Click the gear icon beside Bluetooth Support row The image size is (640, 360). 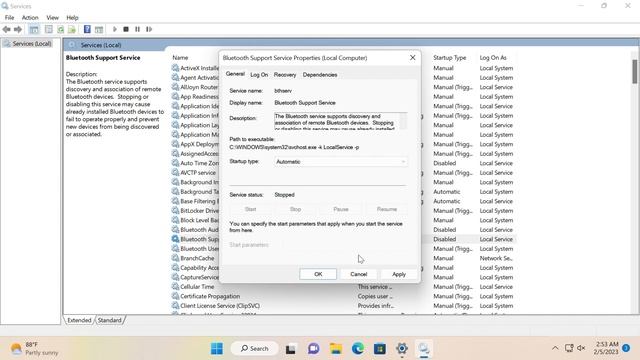(175, 239)
